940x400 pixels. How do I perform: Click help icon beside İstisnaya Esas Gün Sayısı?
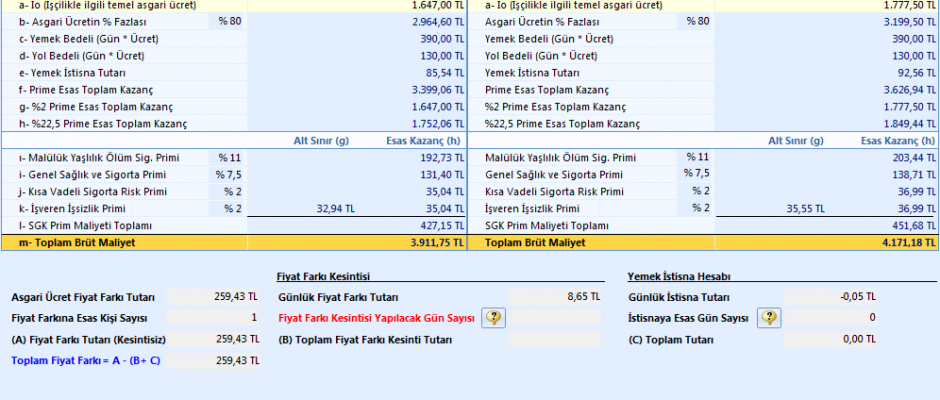pos(769,318)
